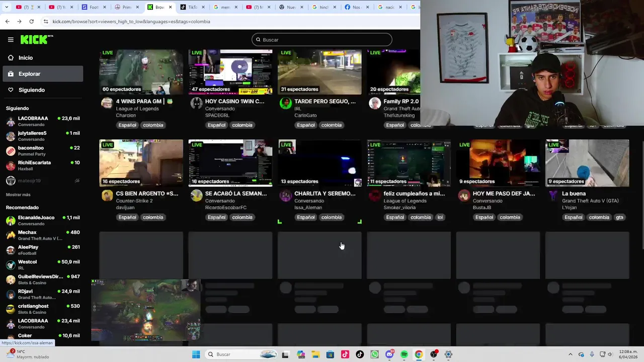Open 'HOY ME PASO DEF JA...' stream thumbnail
Screen dimensions: 644x362
(498, 163)
